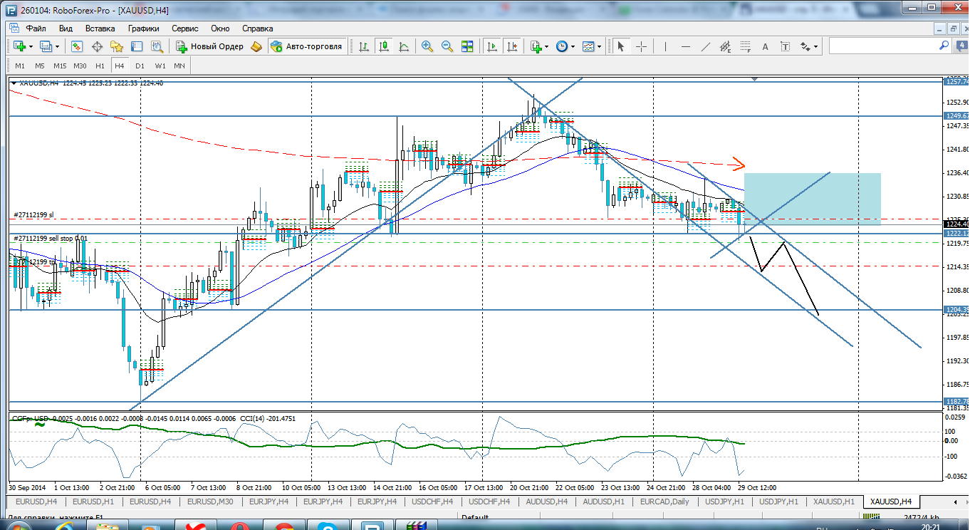Switch timeframe to D1
This screenshot has width=980, height=530.
[140, 66]
